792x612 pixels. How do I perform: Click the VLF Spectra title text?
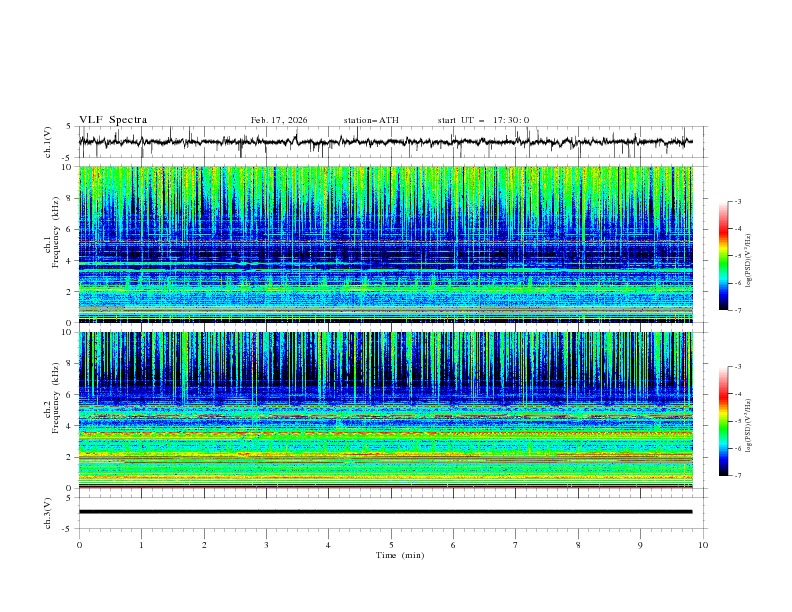click(113, 120)
